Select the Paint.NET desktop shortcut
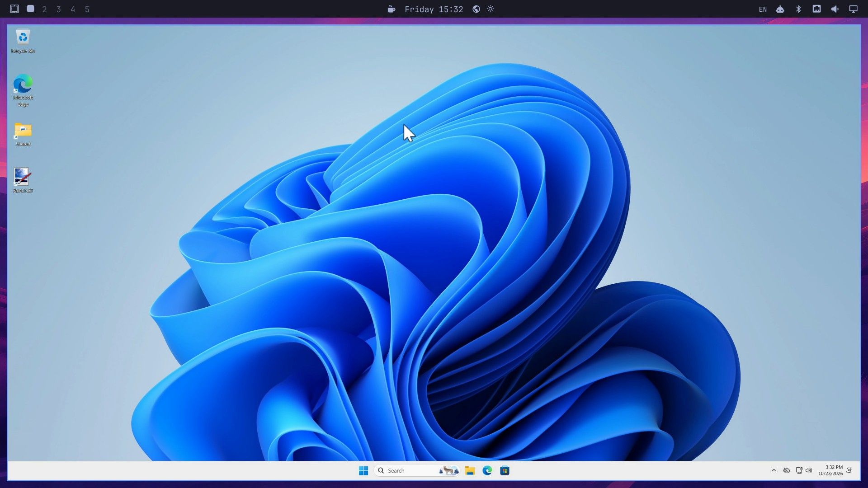This screenshot has width=868, height=488. click(23, 180)
